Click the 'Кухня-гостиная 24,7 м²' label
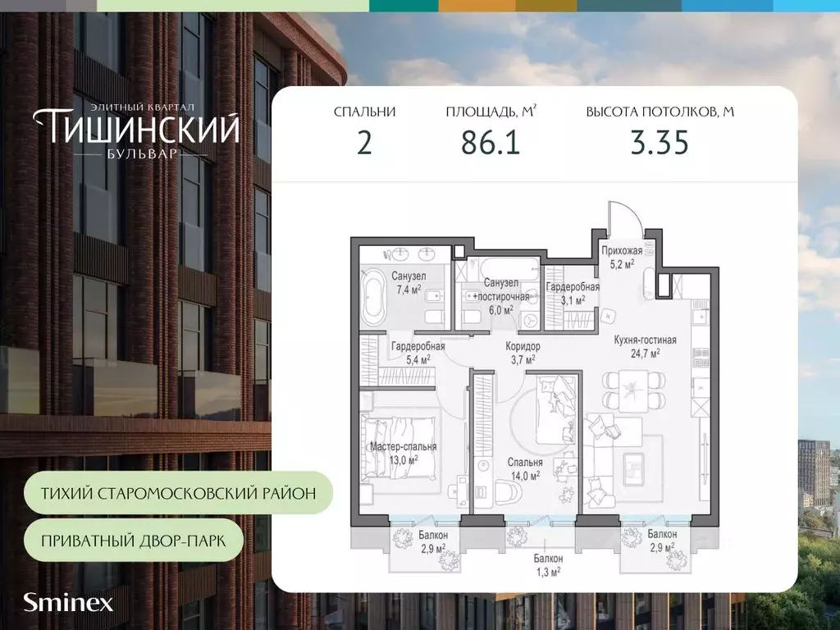Screen dimensions: 840x630 coord(645,346)
